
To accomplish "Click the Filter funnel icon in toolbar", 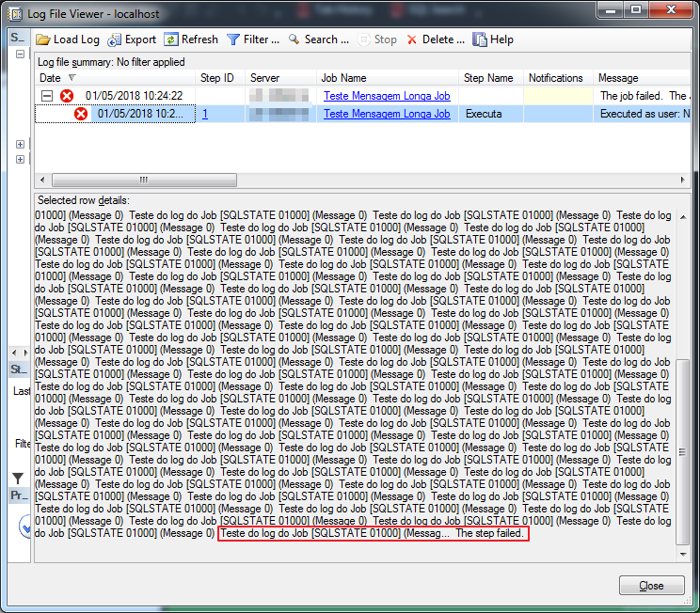I will (233, 39).
